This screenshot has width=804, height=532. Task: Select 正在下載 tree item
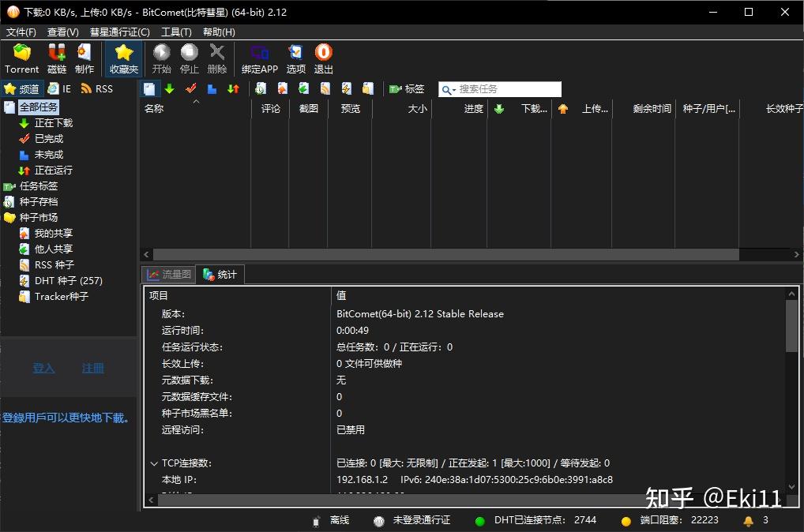click(54, 123)
